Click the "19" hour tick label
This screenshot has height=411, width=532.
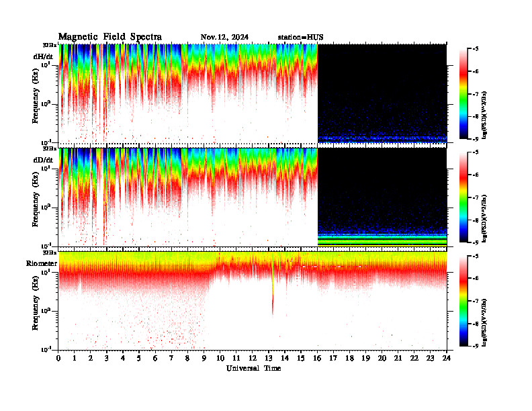(x=365, y=359)
